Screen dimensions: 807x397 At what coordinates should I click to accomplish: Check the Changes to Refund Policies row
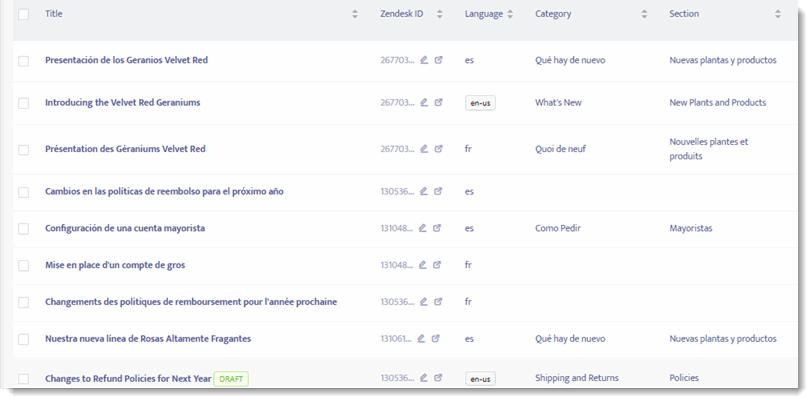coord(24,379)
